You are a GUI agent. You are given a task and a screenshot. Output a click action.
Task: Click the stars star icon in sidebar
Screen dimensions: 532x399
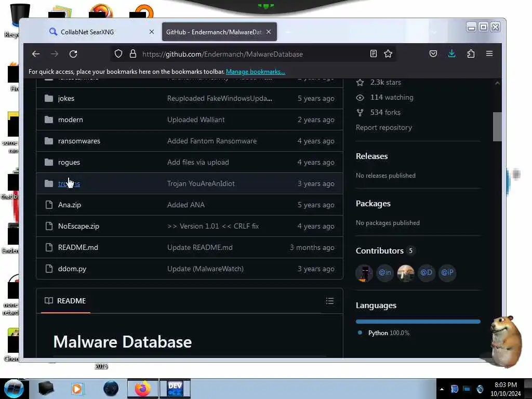click(360, 83)
